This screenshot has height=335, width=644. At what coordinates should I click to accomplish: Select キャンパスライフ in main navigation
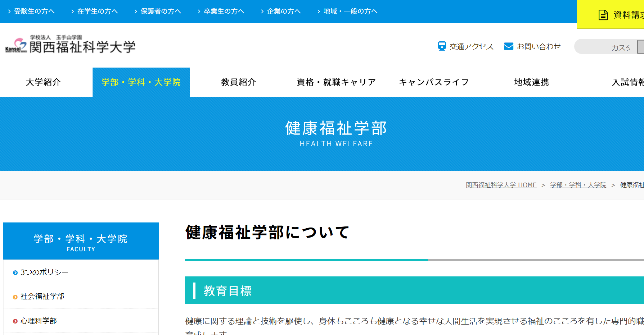coord(434,82)
